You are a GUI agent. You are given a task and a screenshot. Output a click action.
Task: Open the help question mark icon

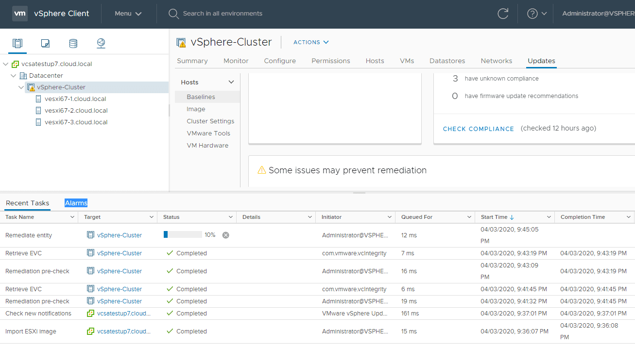pos(532,14)
